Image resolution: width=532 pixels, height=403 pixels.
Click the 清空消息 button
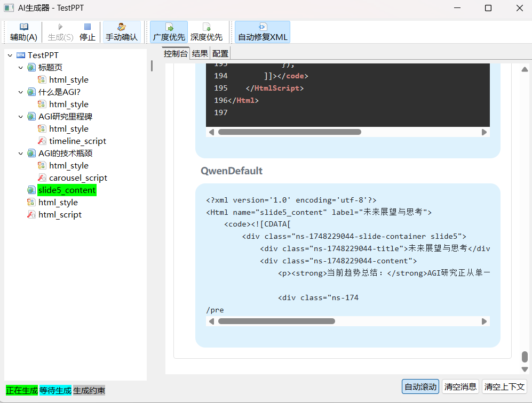[460, 386]
